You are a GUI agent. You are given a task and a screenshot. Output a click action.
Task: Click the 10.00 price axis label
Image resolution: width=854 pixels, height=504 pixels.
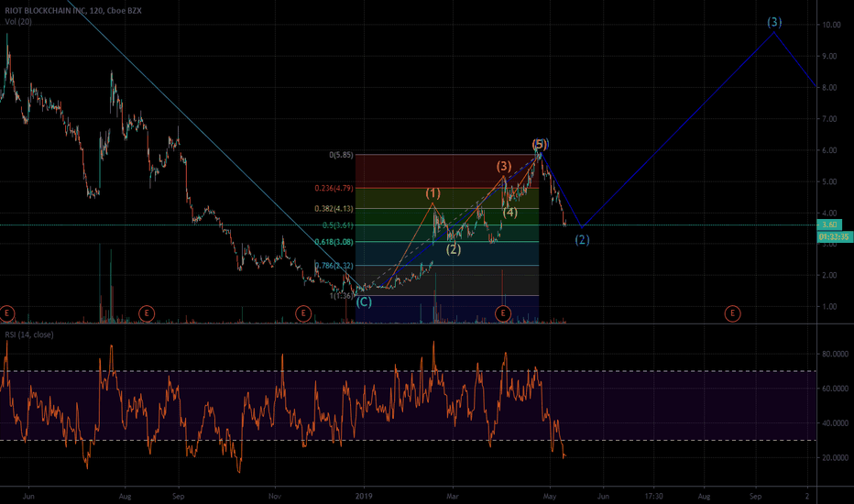[x=832, y=25]
